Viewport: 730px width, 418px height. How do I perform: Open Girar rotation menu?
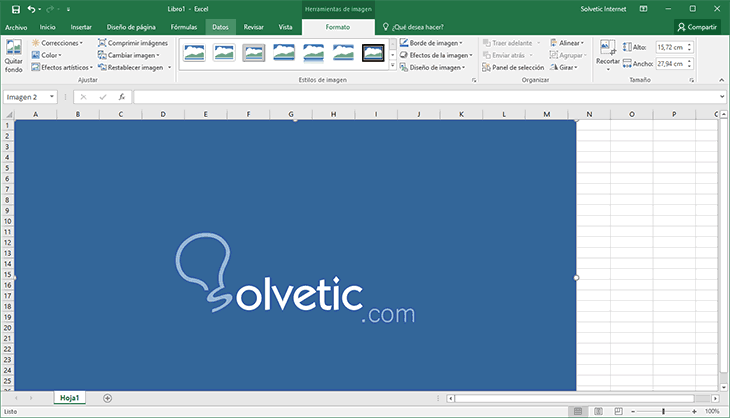point(564,67)
